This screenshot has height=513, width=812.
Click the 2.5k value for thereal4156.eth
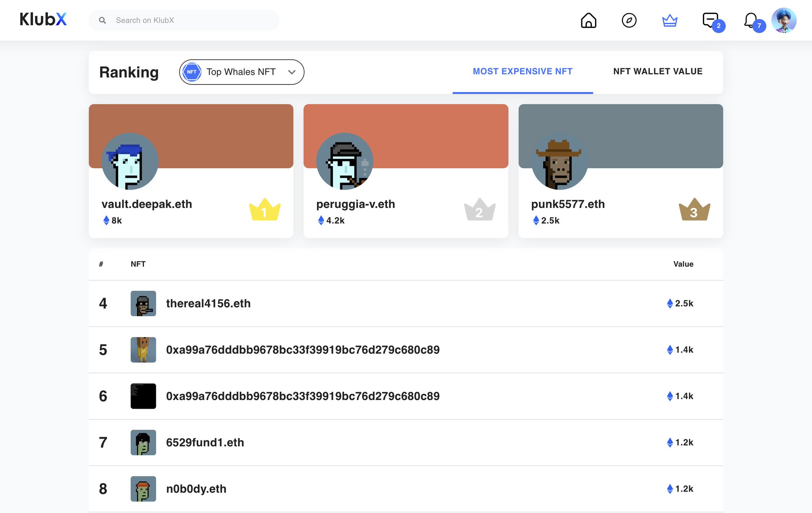pyautogui.click(x=680, y=304)
